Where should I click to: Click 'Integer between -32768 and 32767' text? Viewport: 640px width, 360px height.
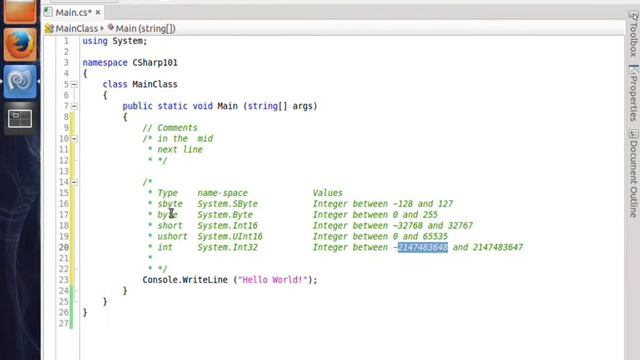click(x=393, y=225)
